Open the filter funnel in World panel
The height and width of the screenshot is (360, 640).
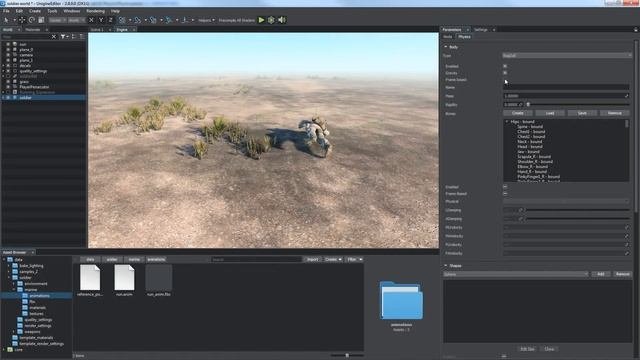pos(63,37)
